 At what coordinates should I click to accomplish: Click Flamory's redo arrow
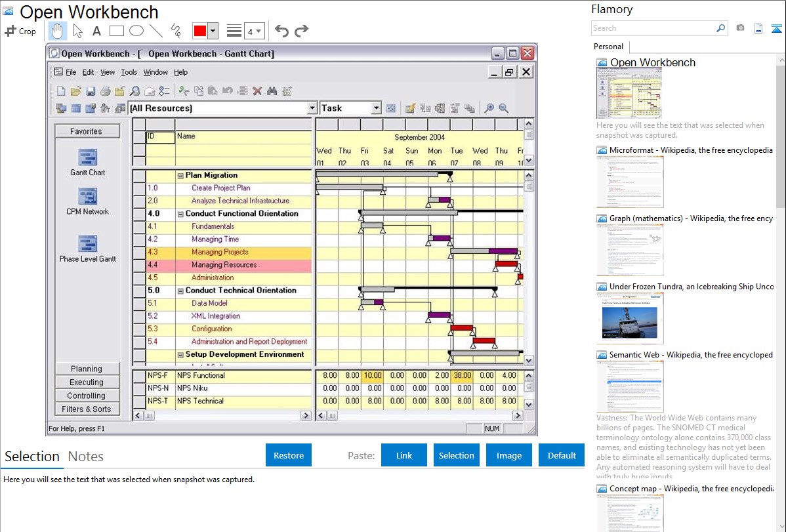pos(301,31)
